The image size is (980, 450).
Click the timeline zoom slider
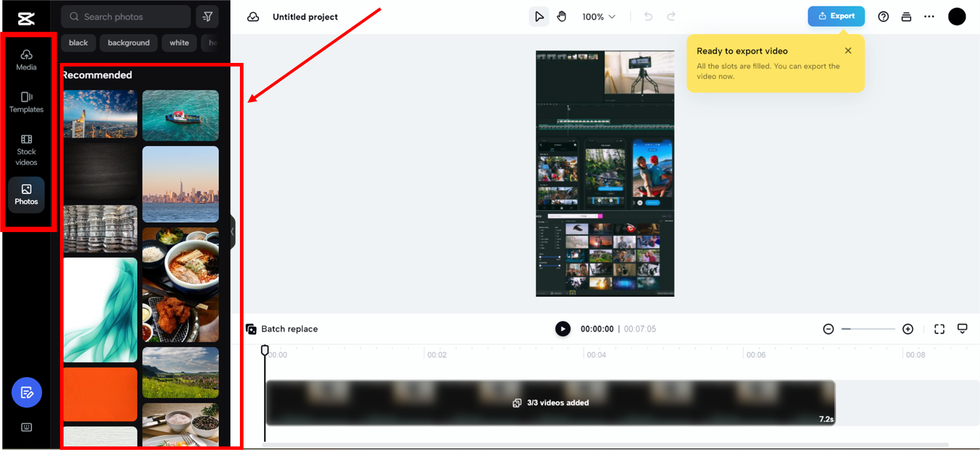pos(868,329)
